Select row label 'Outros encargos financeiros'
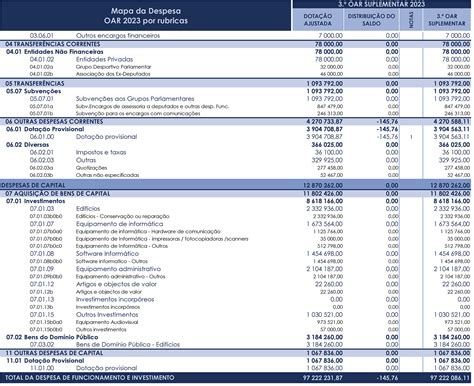 tap(118, 35)
